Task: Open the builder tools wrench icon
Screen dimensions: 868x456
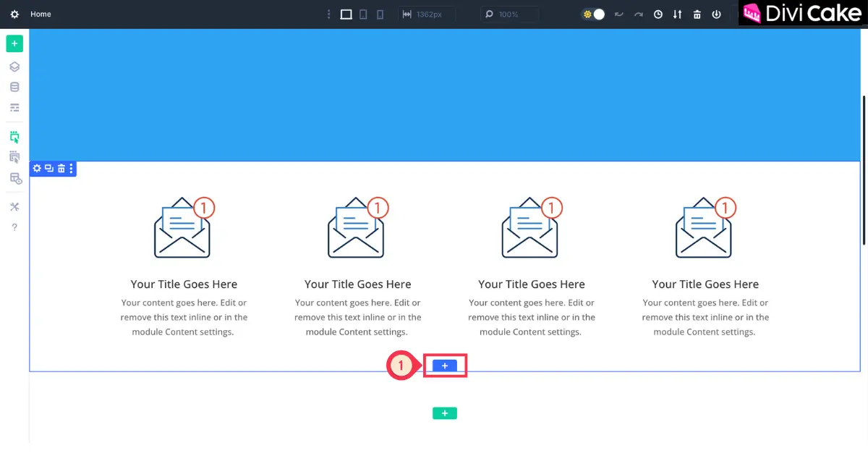Action: [x=14, y=207]
